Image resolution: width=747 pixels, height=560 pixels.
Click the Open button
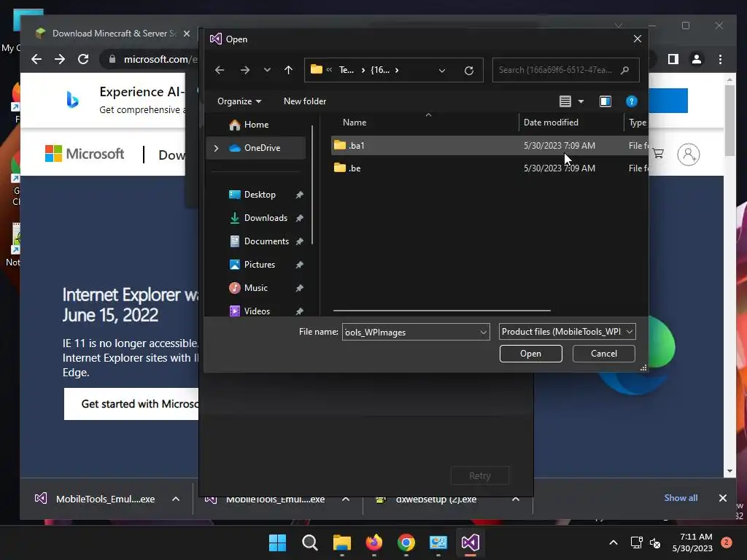[531, 354]
